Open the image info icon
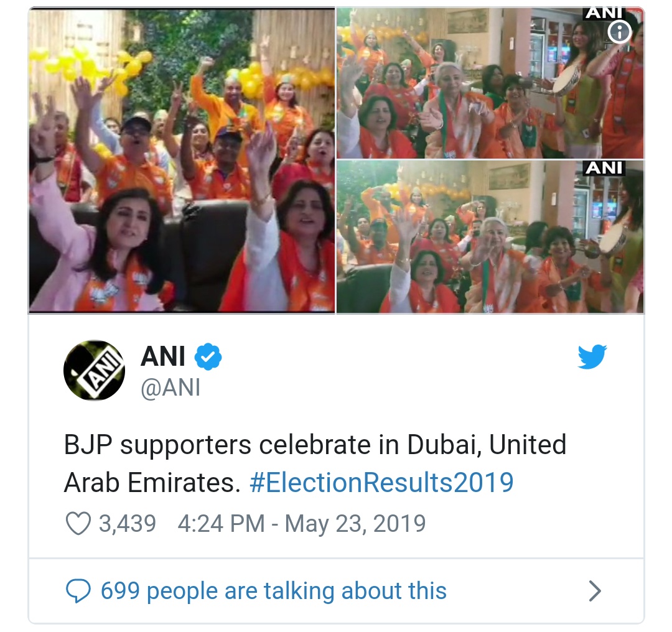 coord(619,32)
